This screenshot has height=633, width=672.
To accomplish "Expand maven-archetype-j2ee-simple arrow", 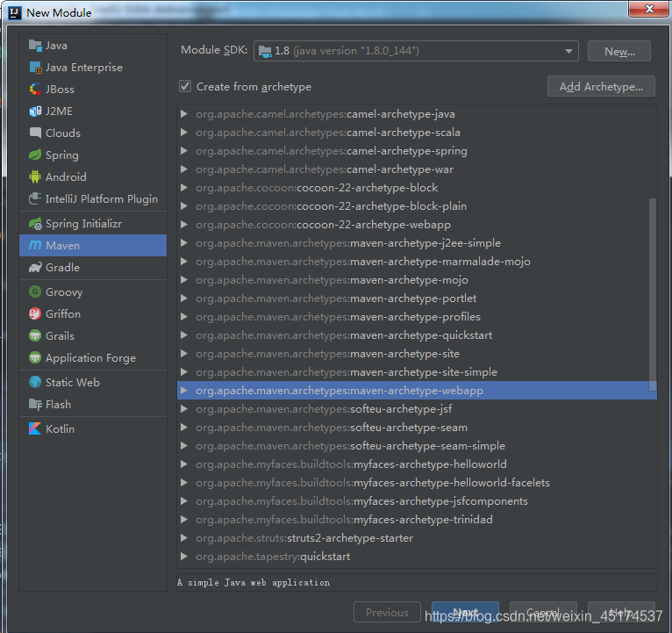I will (184, 242).
